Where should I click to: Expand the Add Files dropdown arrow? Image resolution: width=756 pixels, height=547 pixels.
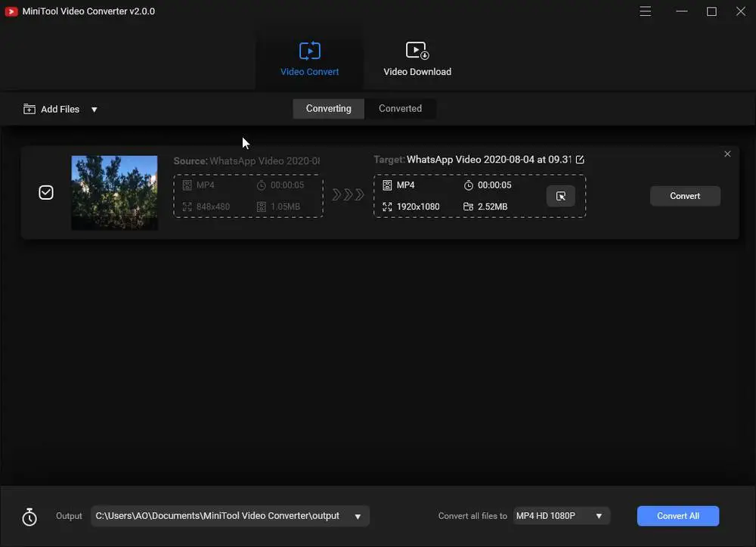94,110
